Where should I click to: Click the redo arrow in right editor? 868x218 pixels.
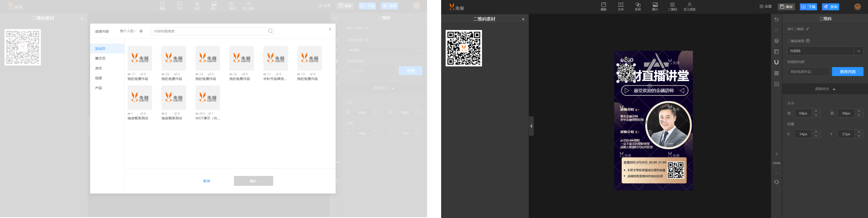[x=776, y=30]
